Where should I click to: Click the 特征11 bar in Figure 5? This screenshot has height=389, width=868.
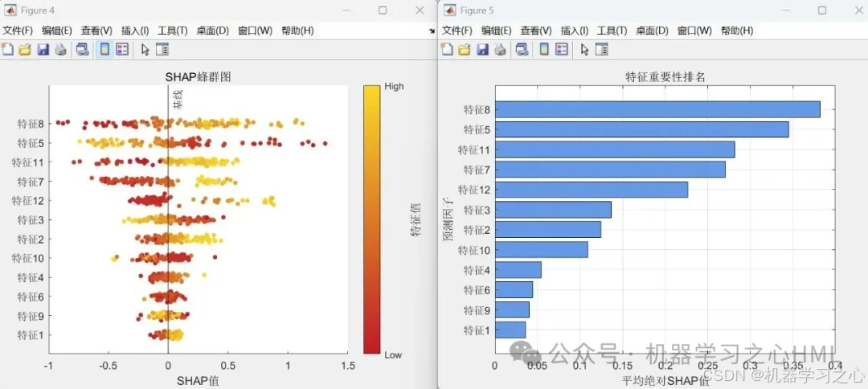point(615,149)
